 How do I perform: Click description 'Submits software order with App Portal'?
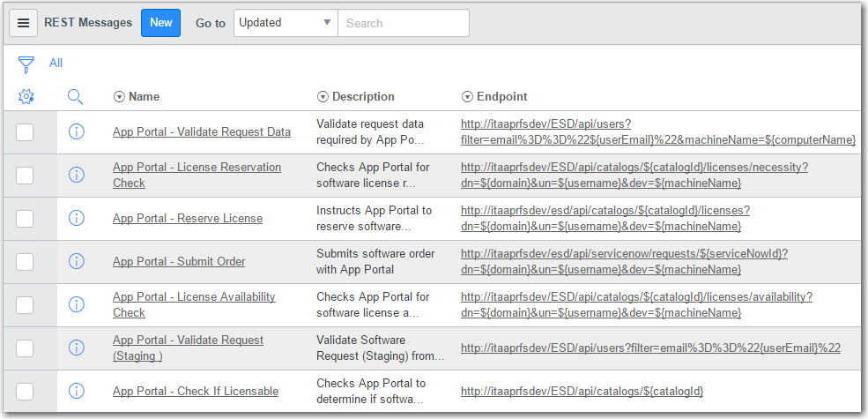(x=375, y=262)
